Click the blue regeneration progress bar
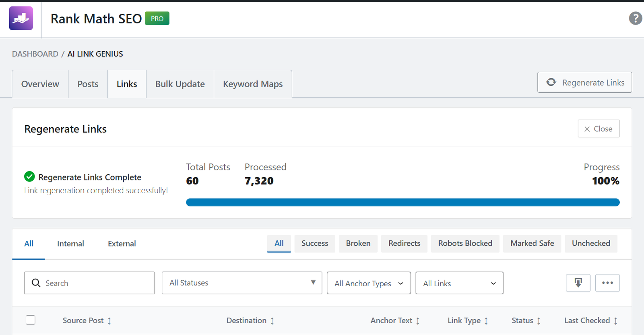 [x=402, y=202]
